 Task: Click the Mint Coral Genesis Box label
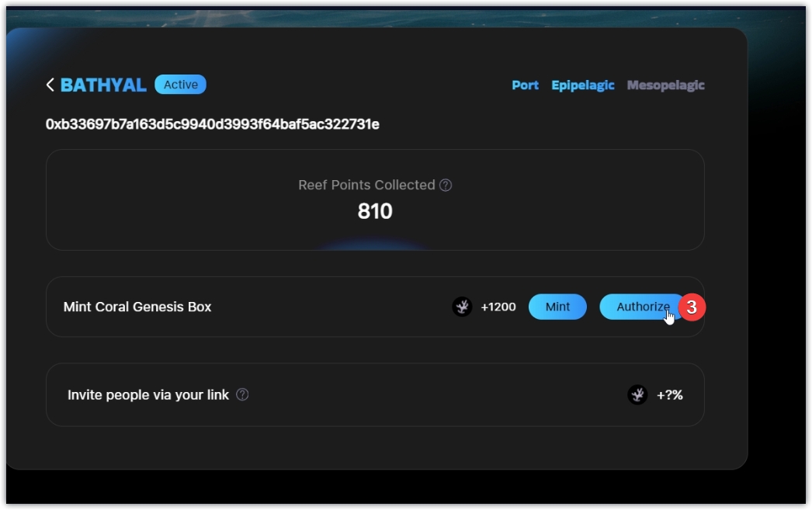tap(137, 307)
